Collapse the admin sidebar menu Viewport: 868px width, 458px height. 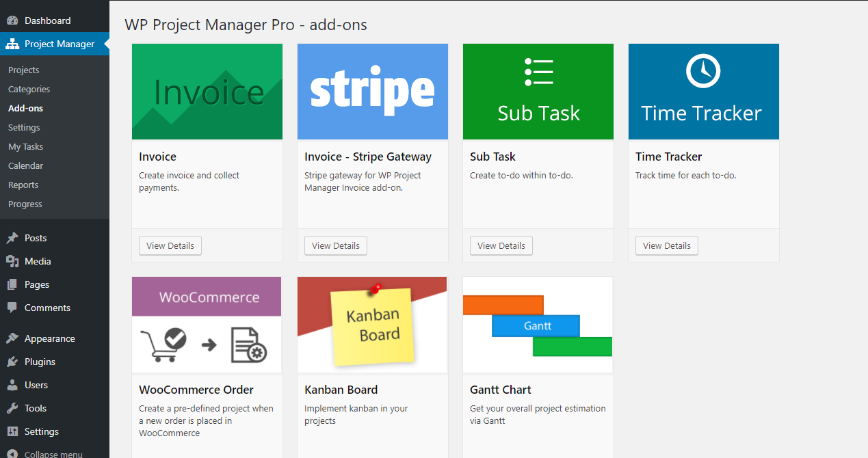(x=53, y=454)
